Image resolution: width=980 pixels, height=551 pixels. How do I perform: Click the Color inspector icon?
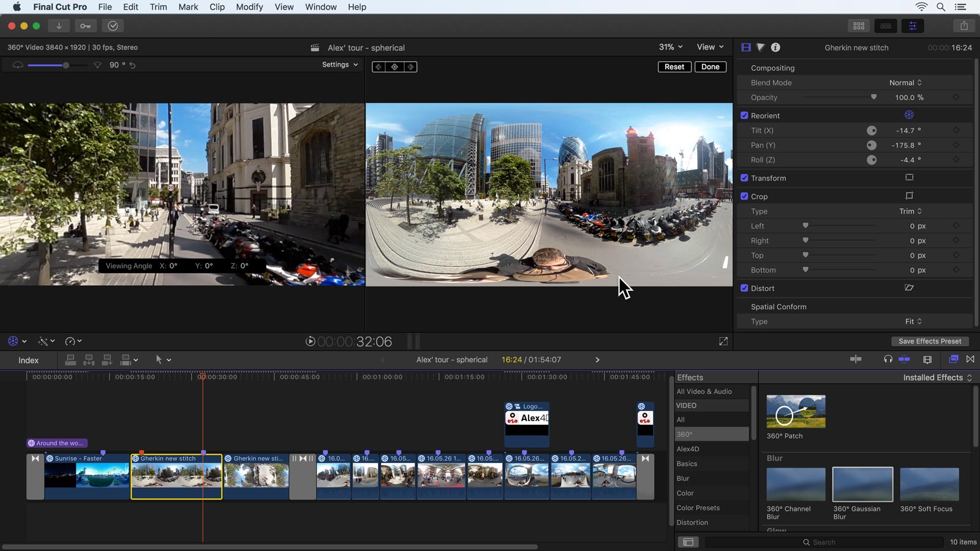point(761,47)
